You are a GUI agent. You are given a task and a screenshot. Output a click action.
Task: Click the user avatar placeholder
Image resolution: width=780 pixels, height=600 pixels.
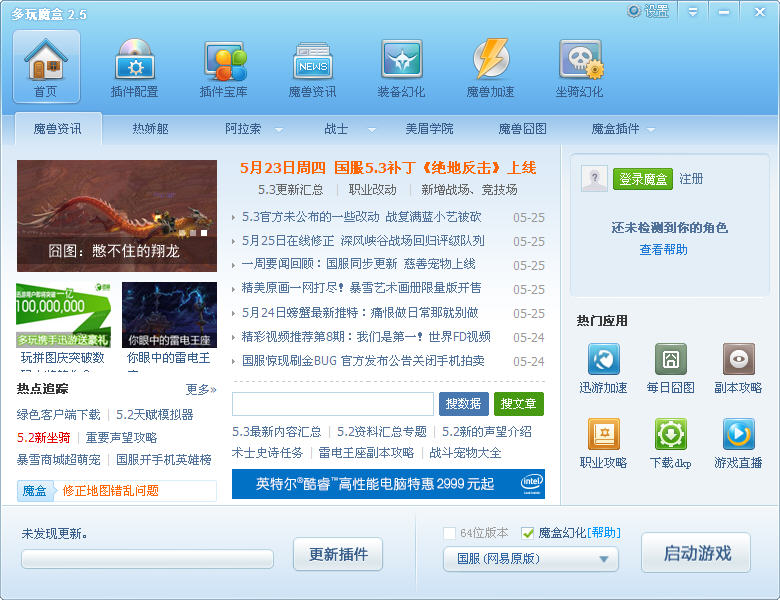(594, 178)
